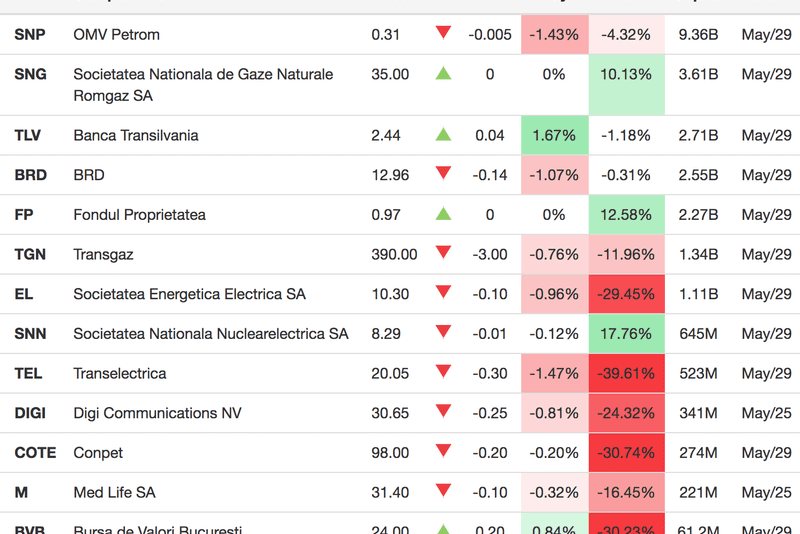Click the red down arrow for OMV Petrom

click(x=443, y=33)
